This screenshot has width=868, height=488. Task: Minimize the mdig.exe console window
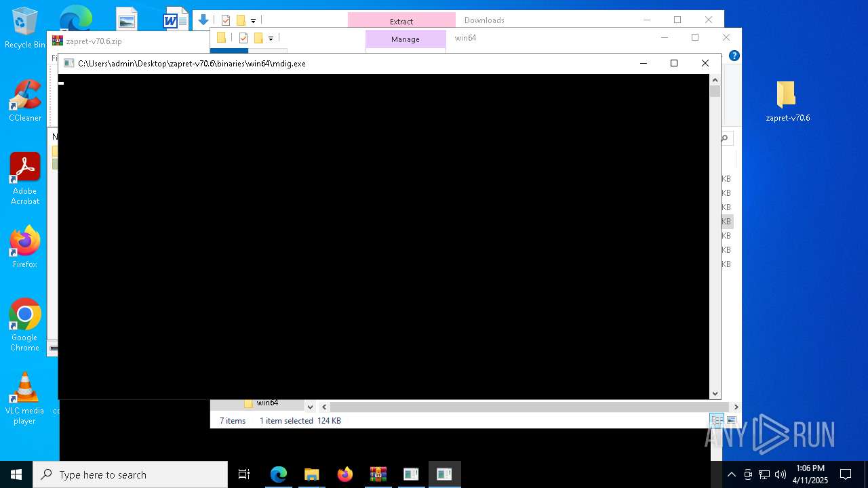pos(643,63)
